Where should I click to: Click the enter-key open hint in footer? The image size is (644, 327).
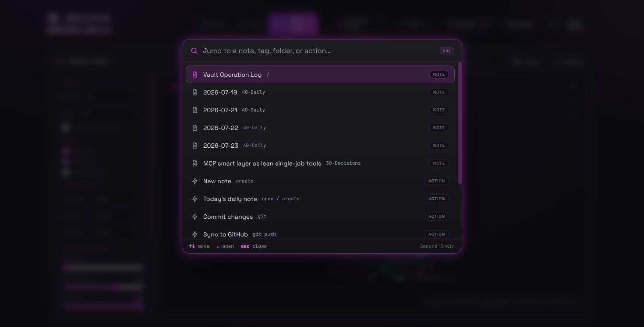coord(225,246)
